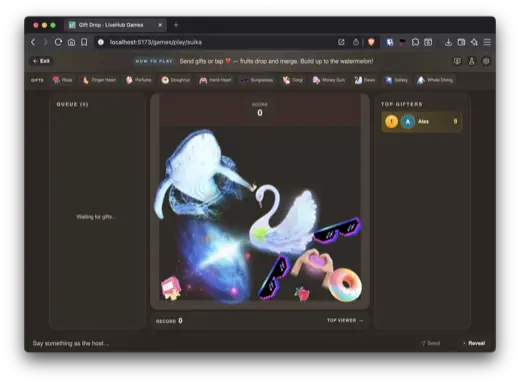The image size is (520, 384).
Task: Go back with the browser back arrow
Action: pos(33,42)
